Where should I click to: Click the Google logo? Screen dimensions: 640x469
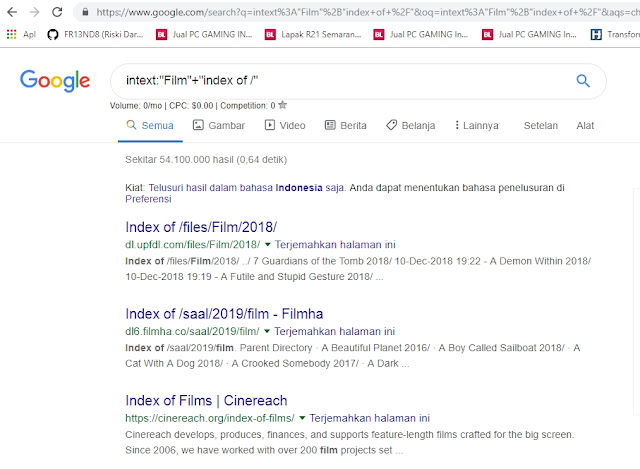(55, 81)
